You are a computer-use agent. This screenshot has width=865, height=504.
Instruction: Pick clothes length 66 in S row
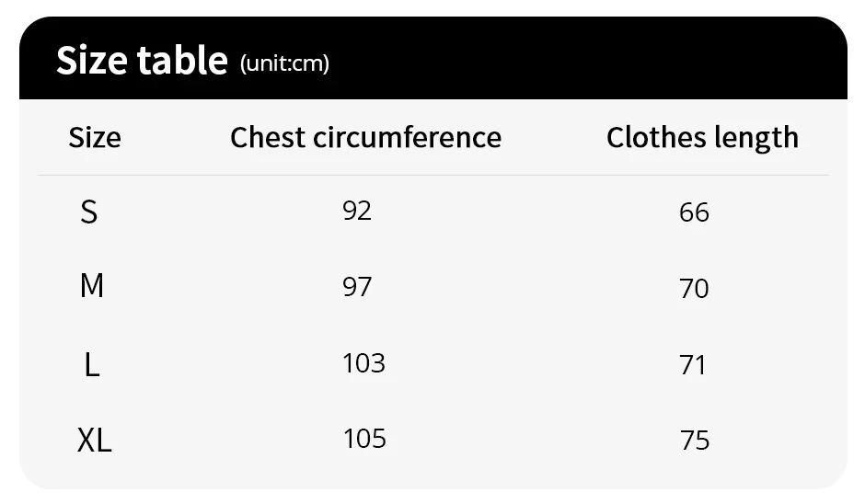[694, 212]
